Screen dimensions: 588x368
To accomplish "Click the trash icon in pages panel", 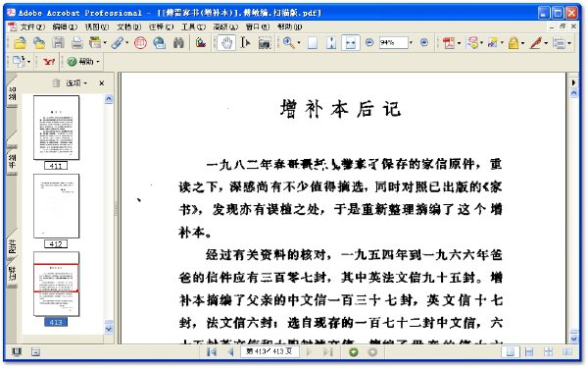I will tap(56, 83).
